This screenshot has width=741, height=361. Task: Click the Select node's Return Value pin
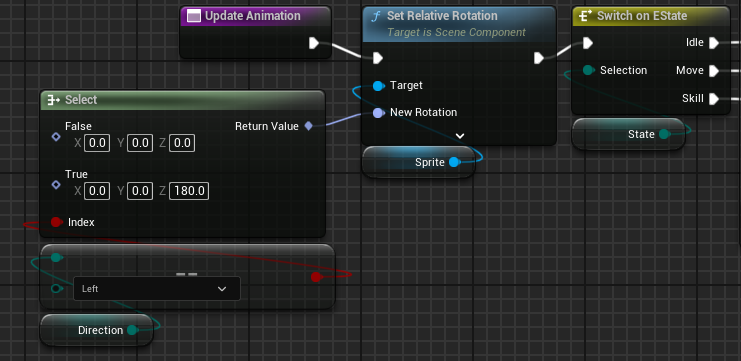click(x=308, y=126)
